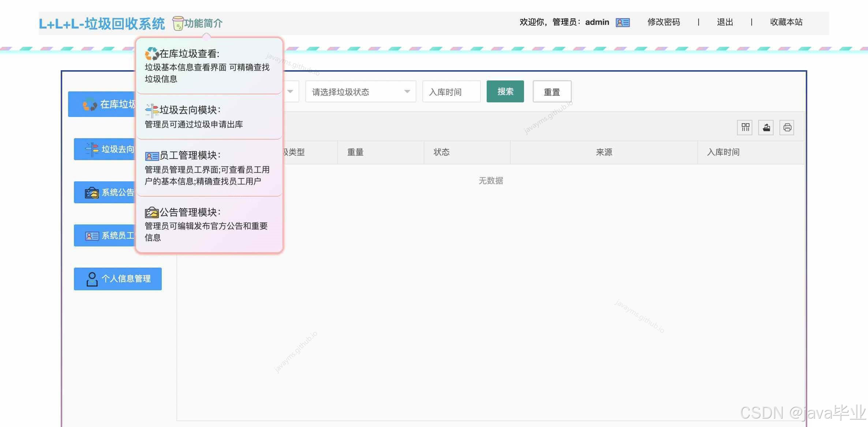This screenshot has height=427, width=868.
Task: Click signpost icon beside 垃圾去向模块 in popup
Action: point(152,110)
